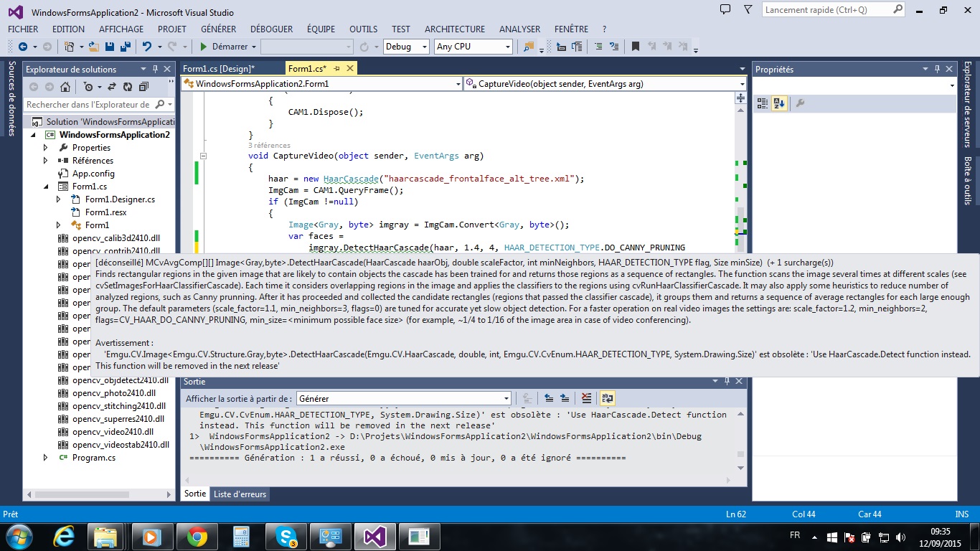The width and height of the screenshot is (980, 551).
Task: Open Sources de données side tab
Action: pos(11,98)
